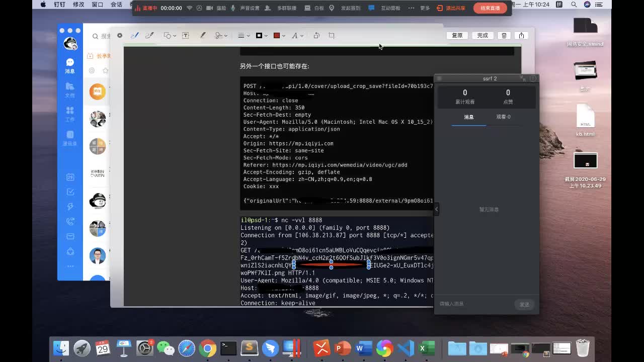
Task: Open 消息 messages in DingTalk sidebar
Action: point(70,65)
